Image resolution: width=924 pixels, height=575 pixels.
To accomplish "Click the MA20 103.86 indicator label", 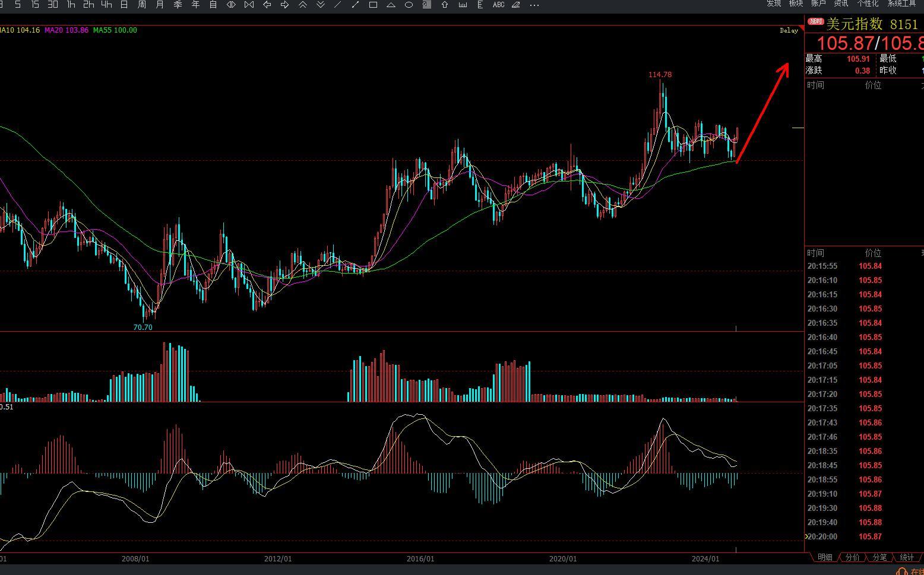I will (67, 30).
